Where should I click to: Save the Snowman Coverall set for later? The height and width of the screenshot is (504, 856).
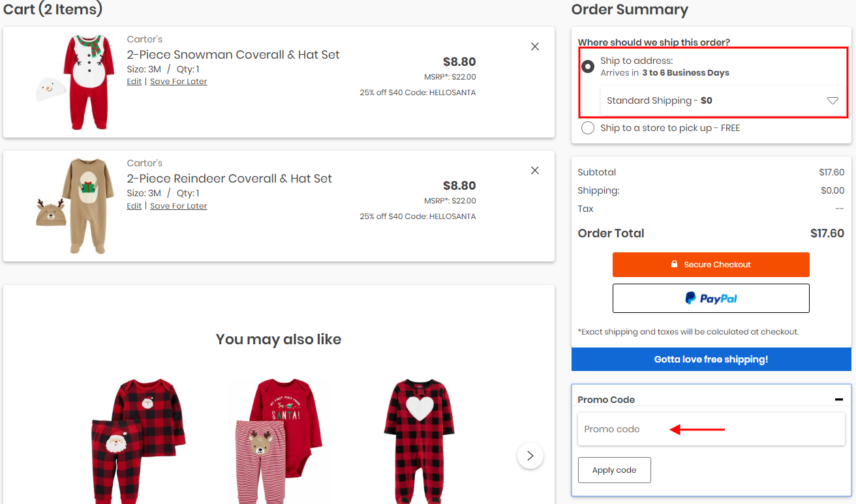[178, 82]
